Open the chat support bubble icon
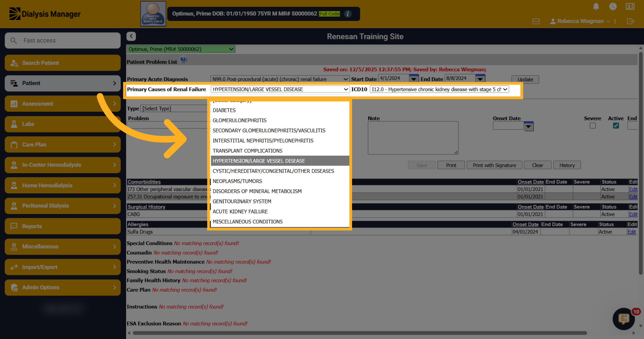Viewport: 644px width, 339px height. pyautogui.click(x=624, y=319)
